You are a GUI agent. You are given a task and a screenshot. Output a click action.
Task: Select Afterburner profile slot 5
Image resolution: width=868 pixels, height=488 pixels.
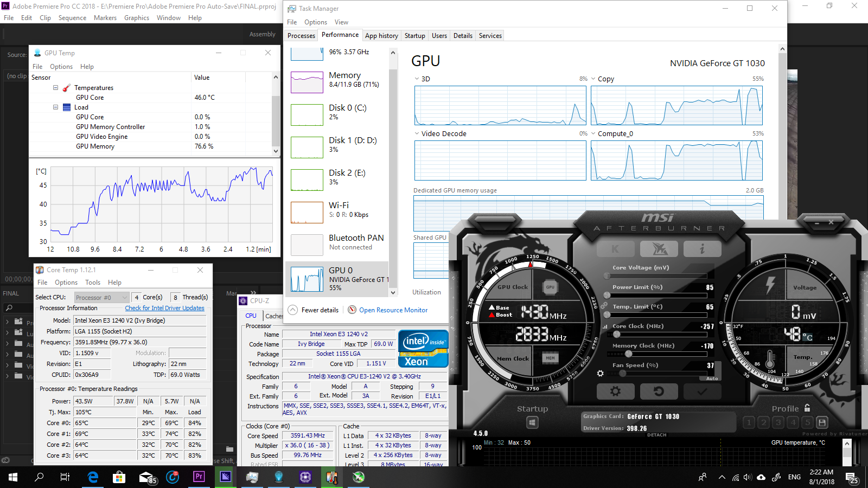click(x=808, y=422)
